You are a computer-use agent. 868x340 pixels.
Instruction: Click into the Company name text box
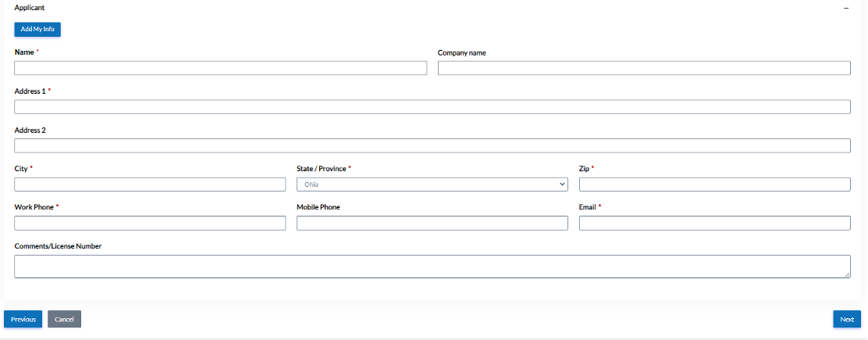pos(643,68)
